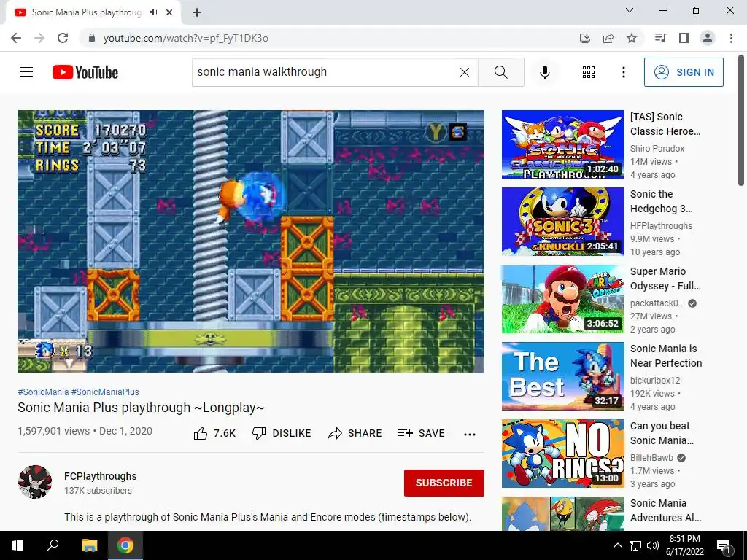Click the address bar URL
This screenshot has height=560, width=747.
point(186,38)
